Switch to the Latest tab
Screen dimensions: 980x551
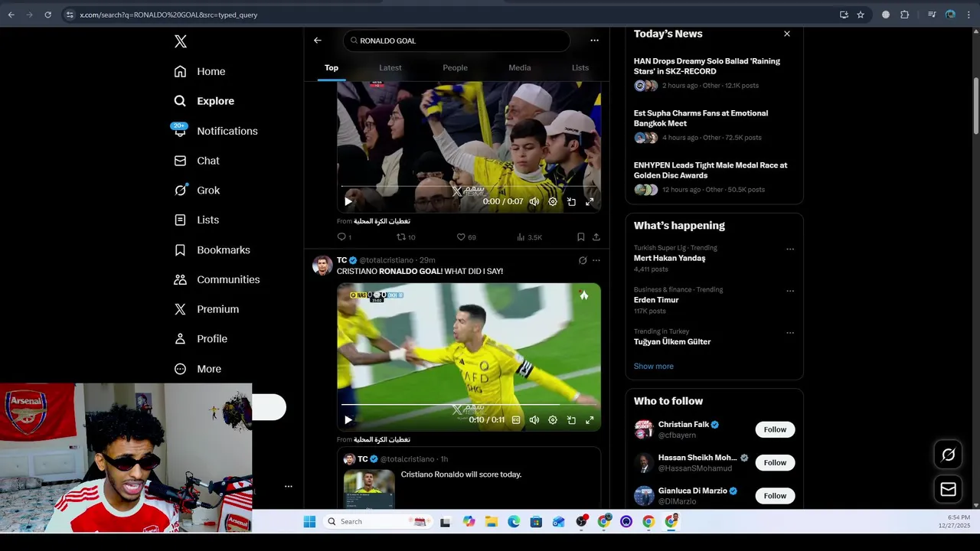(390, 67)
